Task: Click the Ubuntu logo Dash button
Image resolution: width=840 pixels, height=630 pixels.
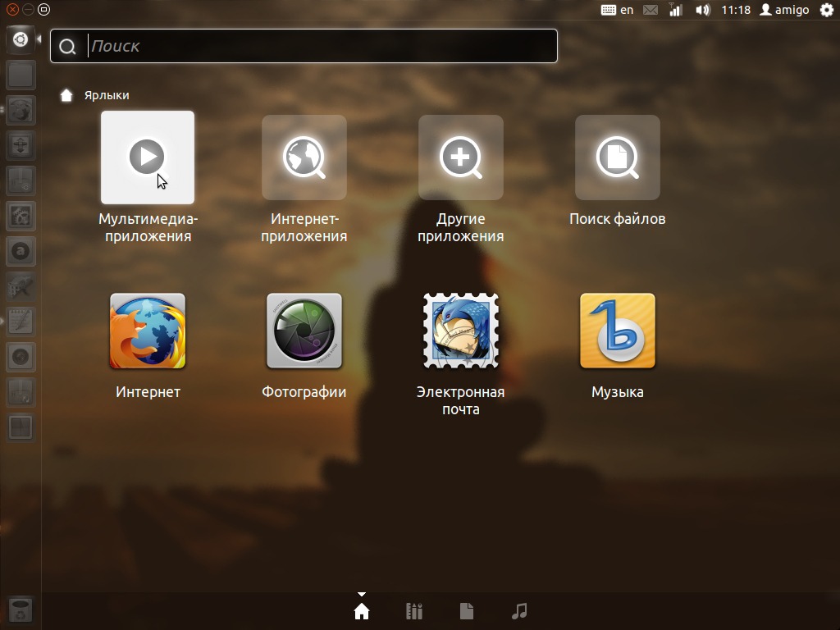Action: (x=21, y=39)
